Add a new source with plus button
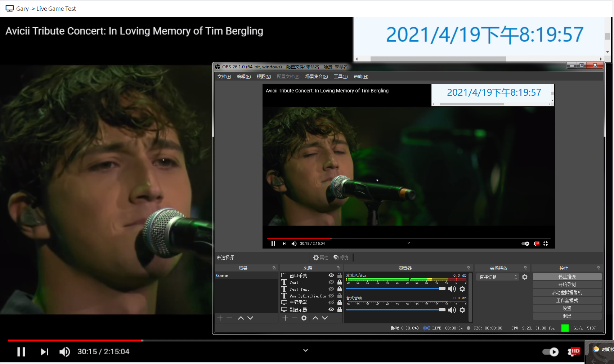Screen dimensions: 614x364 [x=285, y=318]
